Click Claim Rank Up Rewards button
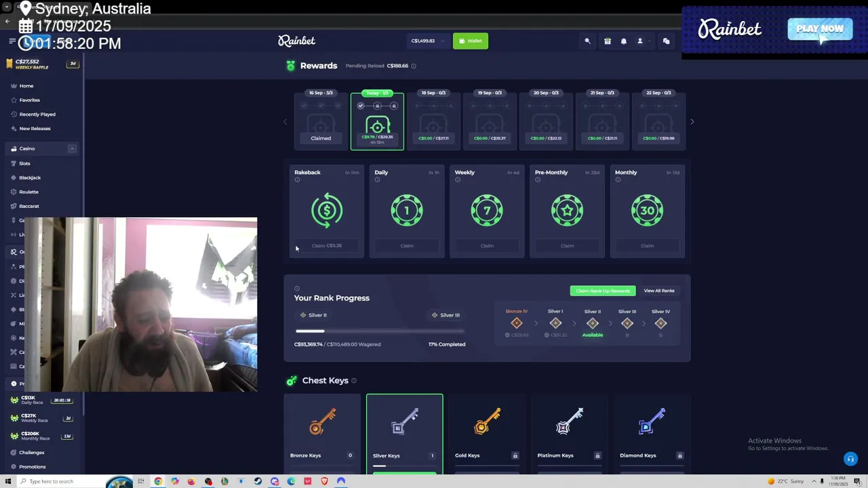Screen dimensions: 868x488 (x=603, y=291)
